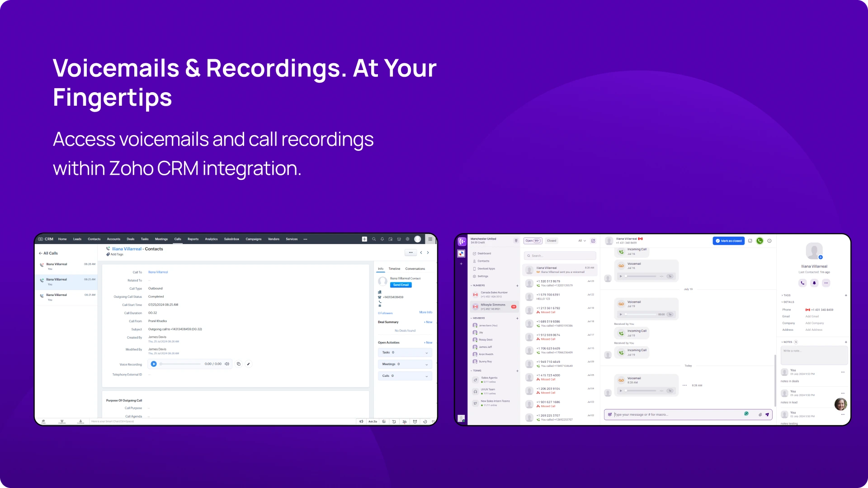Click Add Tags under contact name
The image size is (868, 488).
(x=115, y=254)
